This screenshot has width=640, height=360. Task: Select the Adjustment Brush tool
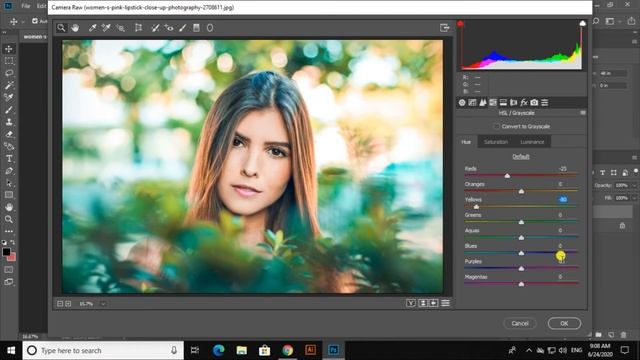pos(183,28)
